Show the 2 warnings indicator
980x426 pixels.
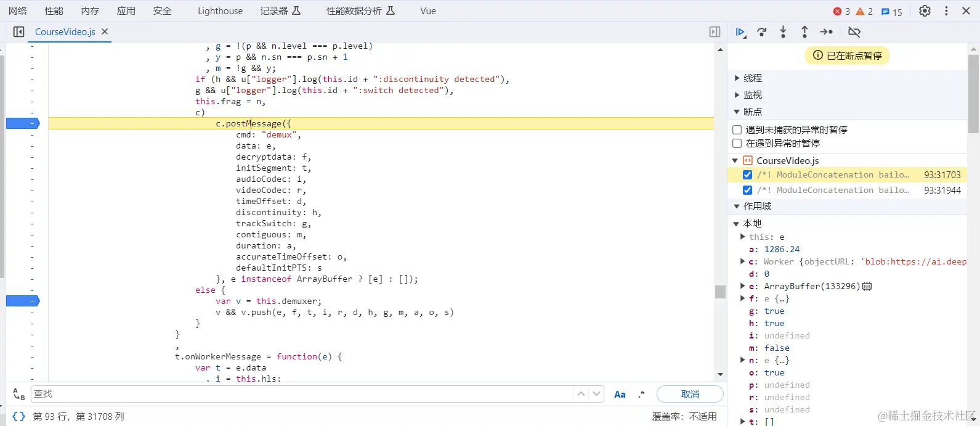tap(864, 12)
